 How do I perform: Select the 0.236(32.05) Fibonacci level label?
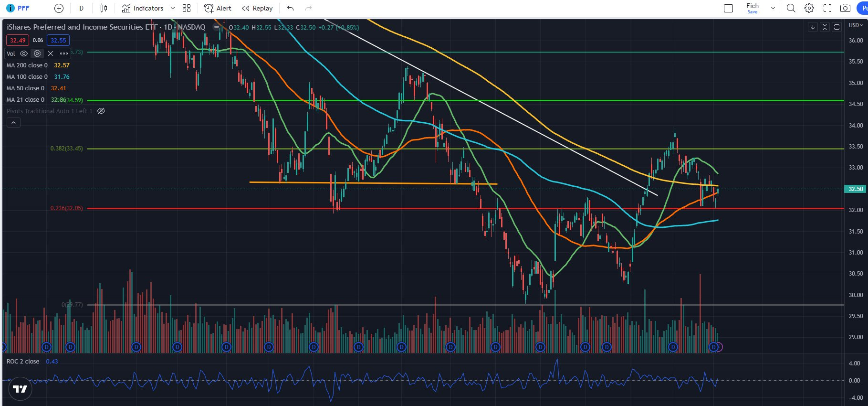pyautogui.click(x=66, y=208)
